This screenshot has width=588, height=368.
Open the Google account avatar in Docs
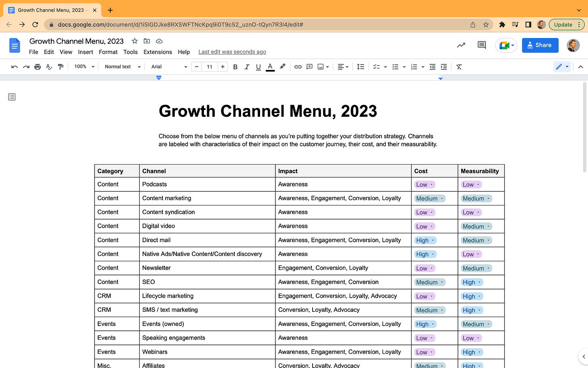point(573,45)
